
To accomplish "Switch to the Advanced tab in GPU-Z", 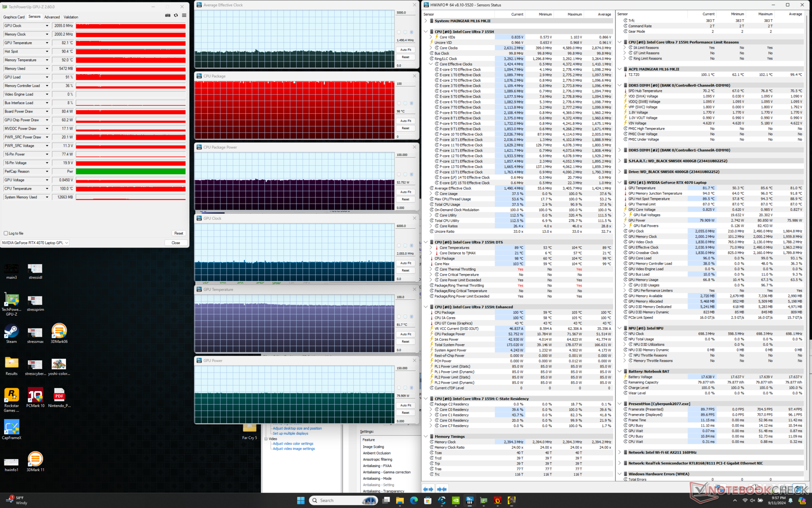I will [52, 17].
